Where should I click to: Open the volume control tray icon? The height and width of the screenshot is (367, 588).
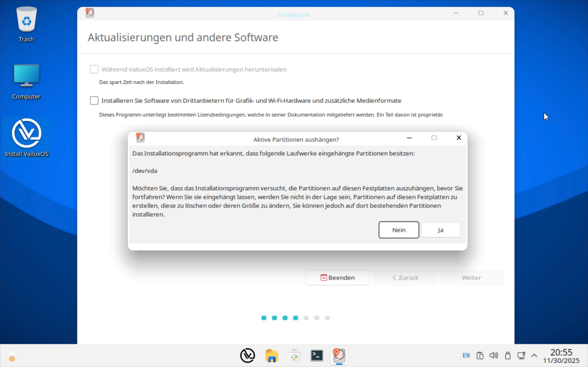[x=493, y=356]
